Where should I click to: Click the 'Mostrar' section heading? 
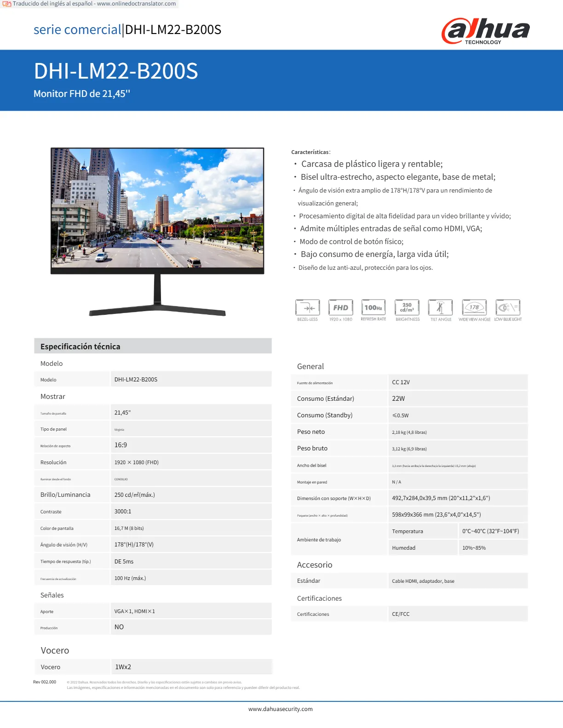[53, 396]
